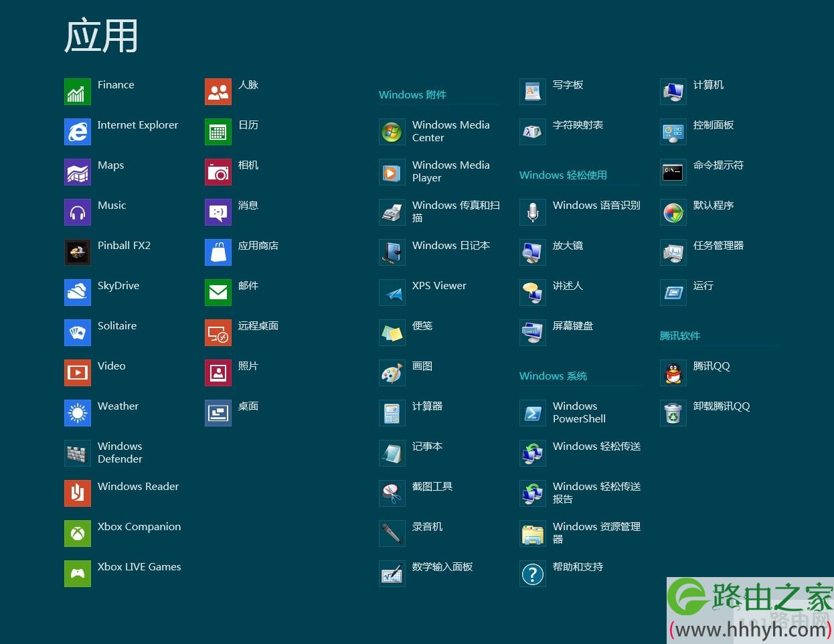Open 消息 messaging icon
The image size is (834, 644).
pos(218,212)
